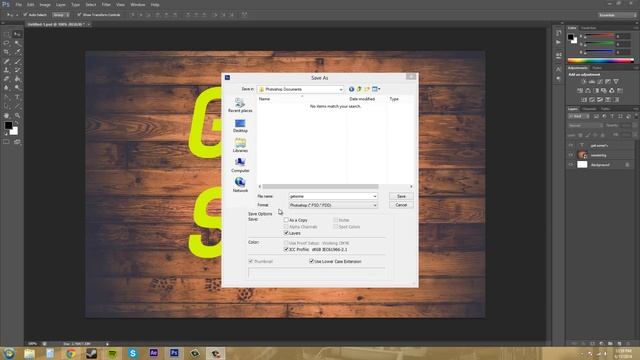Uncheck the Layers save option
Screen dimensions: 640x360
click(286, 233)
